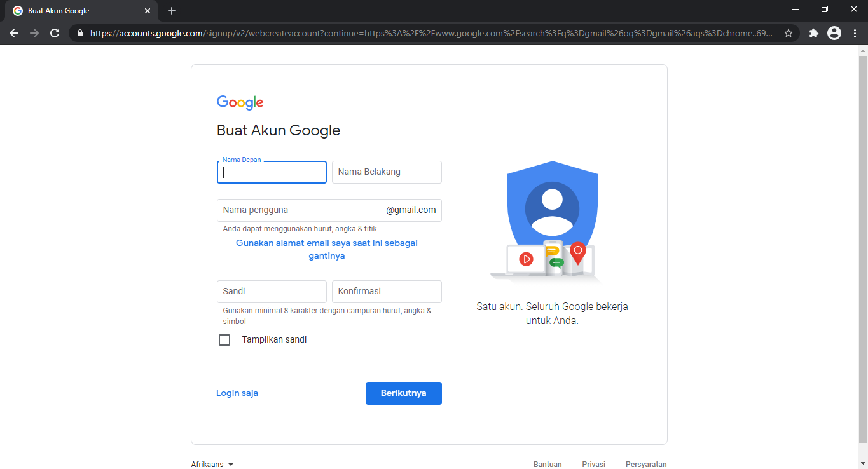
Task: Reload the page with the refresh icon
Action: pyautogui.click(x=55, y=33)
